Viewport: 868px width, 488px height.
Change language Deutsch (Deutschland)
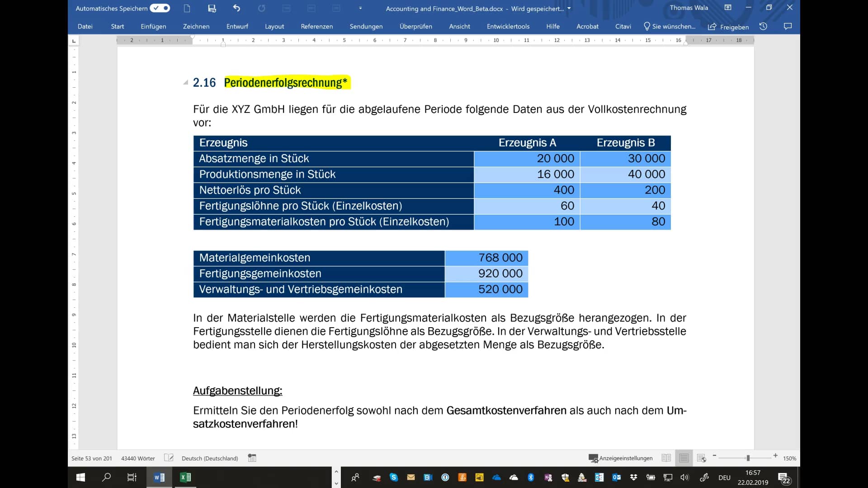pos(210,458)
